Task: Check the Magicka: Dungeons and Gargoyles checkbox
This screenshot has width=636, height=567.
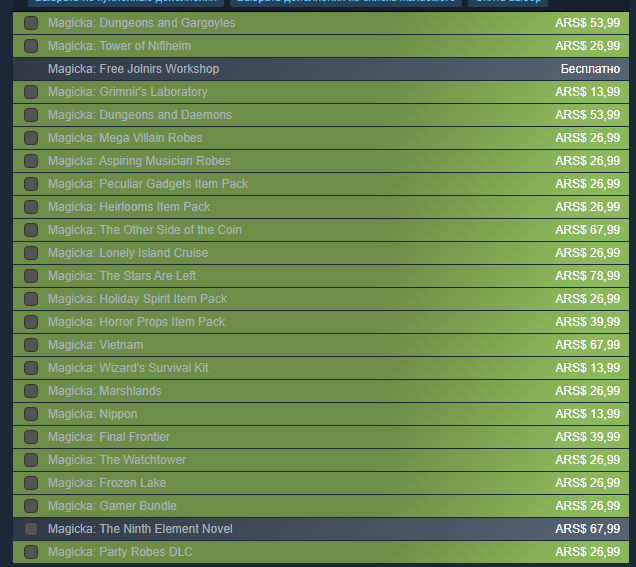Action: point(31,23)
